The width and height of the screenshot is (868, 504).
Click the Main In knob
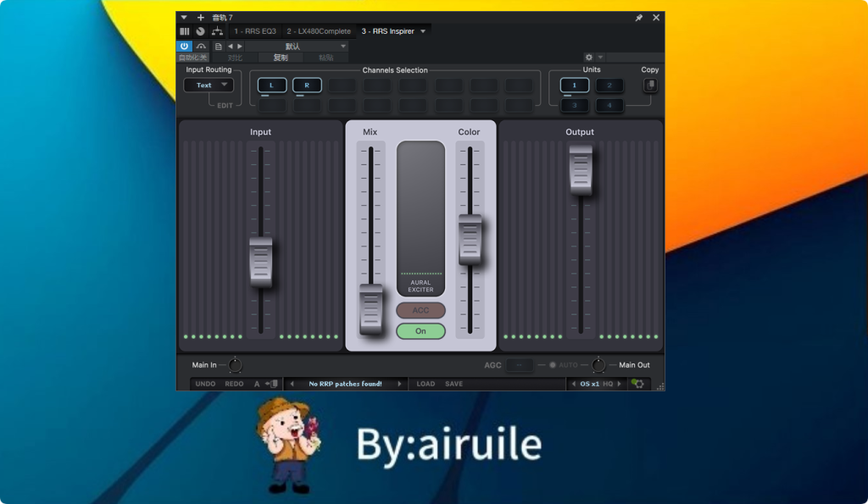click(x=236, y=365)
